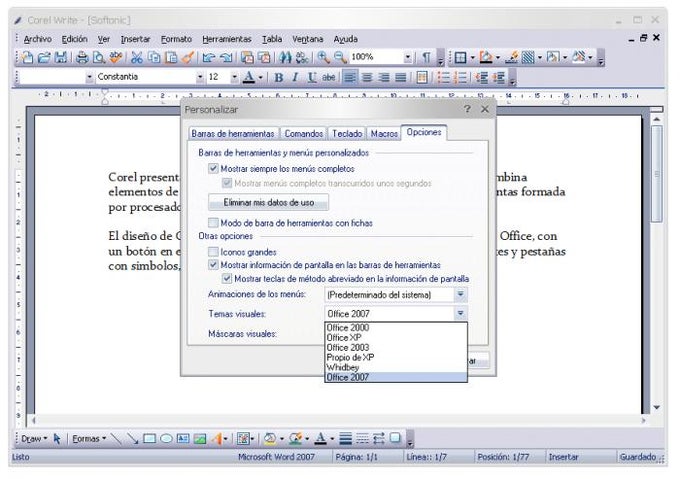Justify the paragraph text
Image resolution: width=680 pixels, height=479 pixels.
[x=401, y=78]
